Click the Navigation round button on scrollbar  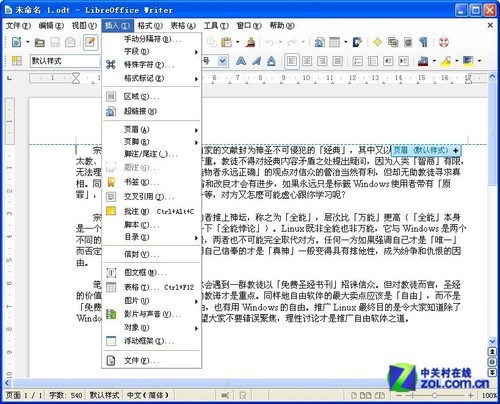pyautogui.click(x=492, y=362)
